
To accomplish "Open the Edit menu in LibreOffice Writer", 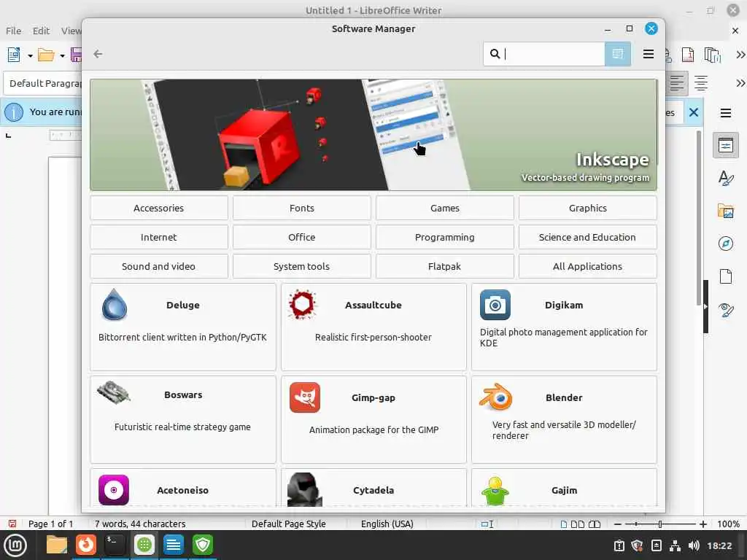I will click(41, 31).
